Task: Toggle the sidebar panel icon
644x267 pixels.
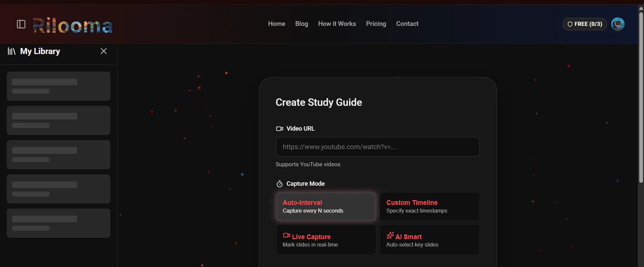Action: tap(21, 24)
